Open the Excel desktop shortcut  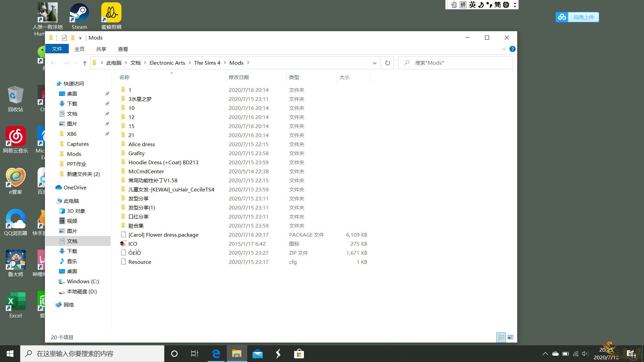pyautogui.click(x=15, y=305)
